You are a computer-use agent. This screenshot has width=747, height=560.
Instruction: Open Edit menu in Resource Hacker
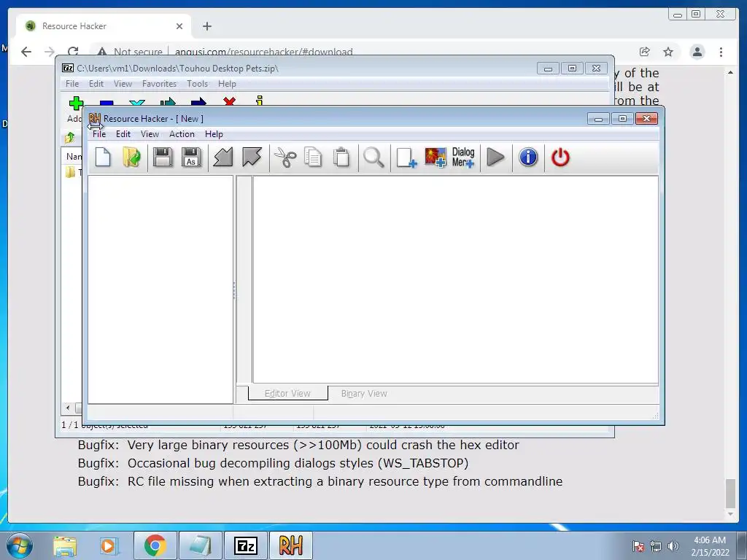click(x=123, y=134)
